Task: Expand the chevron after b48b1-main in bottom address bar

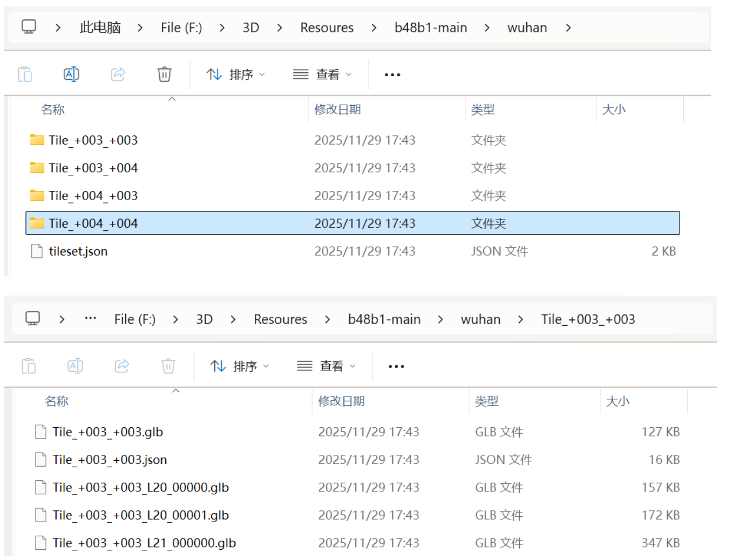Action: coord(440,319)
